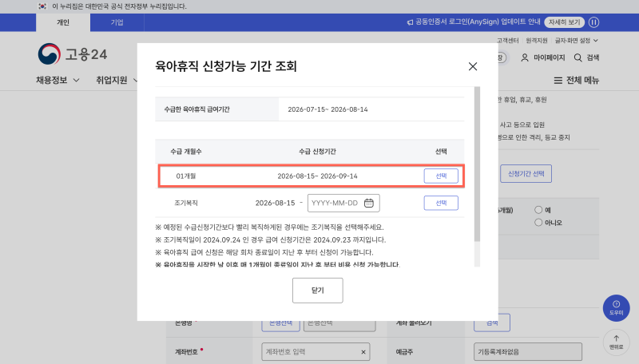Expand 글자·화면 설정 dropdown
This screenshot has width=639, height=364.
click(x=576, y=40)
